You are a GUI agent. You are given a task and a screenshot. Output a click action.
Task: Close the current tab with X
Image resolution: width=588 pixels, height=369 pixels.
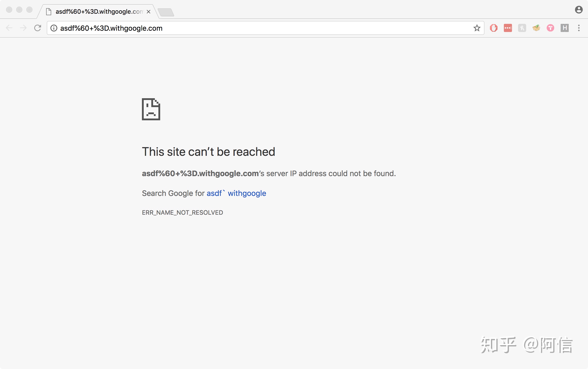[x=149, y=12]
